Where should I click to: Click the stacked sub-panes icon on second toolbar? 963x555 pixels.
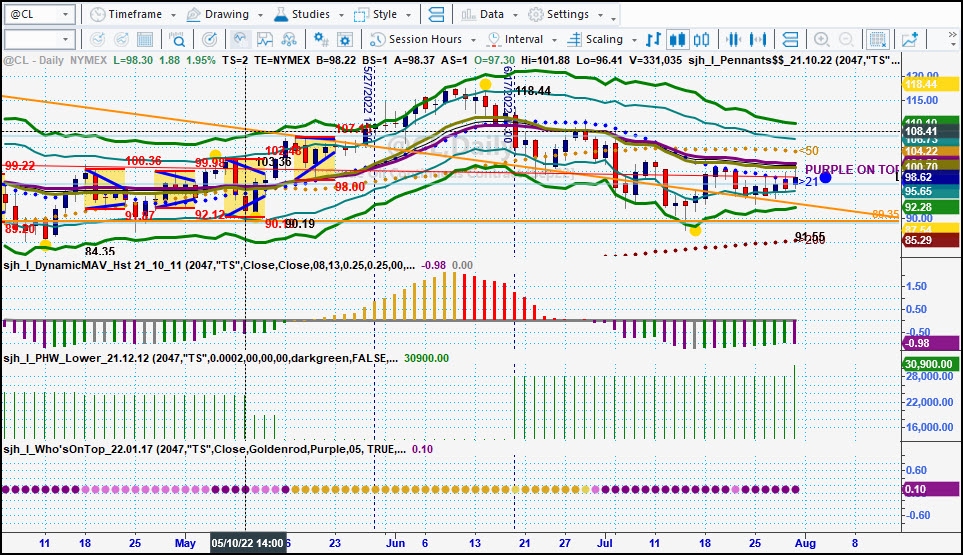pyautogui.click(x=790, y=39)
